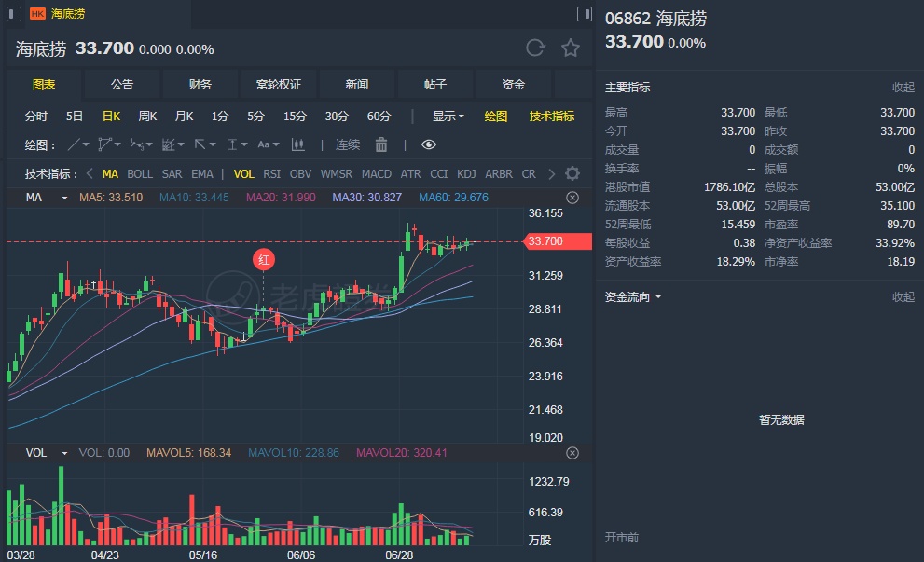924x562 pixels.
Task: Collapse the 主要指标 section via 收起
Action: 903,88
